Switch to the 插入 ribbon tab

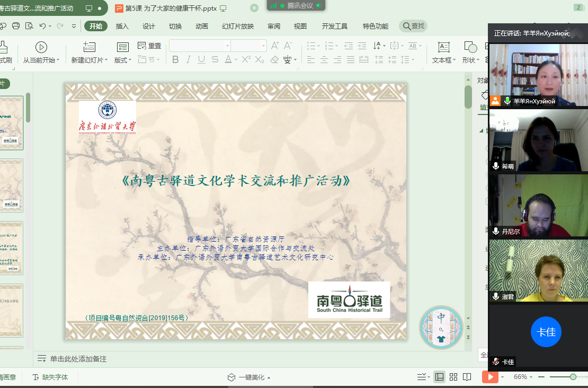[121, 25]
